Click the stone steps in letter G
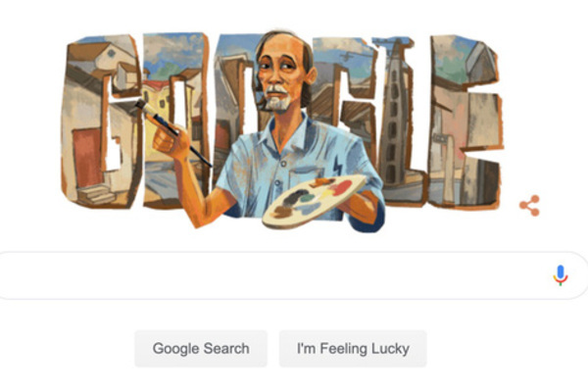The height and width of the screenshot is (392, 588). pos(95,194)
